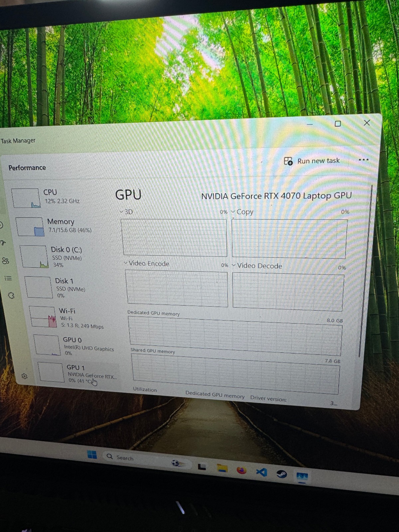This screenshot has width=399, height=532.
Task: Open the Users page icon in the sidebar
Action: coord(5,261)
